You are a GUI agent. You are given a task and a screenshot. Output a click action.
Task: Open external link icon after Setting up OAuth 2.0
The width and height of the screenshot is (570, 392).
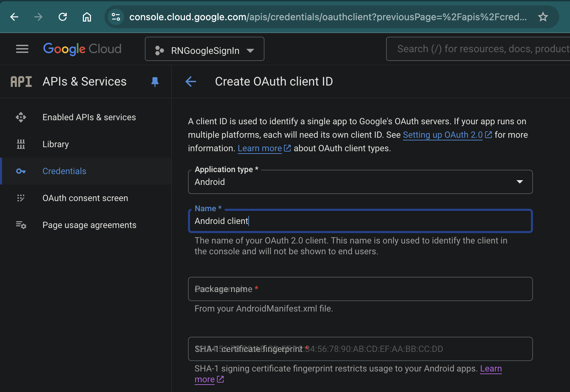pyautogui.click(x=488, y=135)
